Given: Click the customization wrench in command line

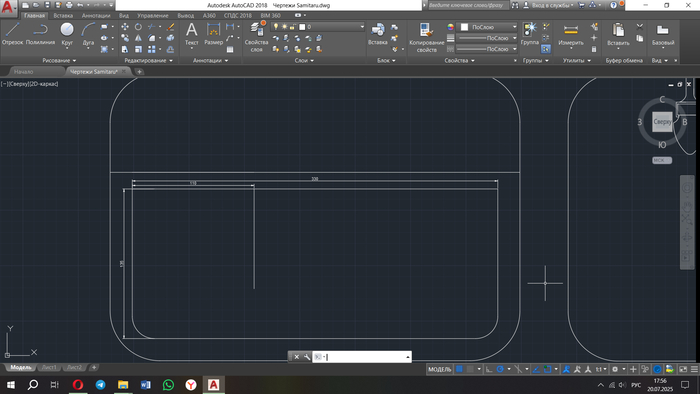Looking at the screenshot, I should coord(307,357).
